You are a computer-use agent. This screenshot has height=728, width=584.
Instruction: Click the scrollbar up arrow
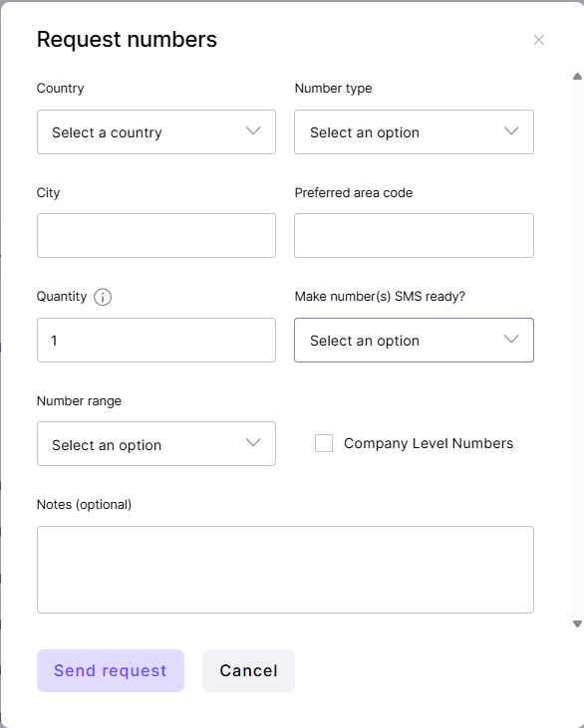[577, 76]
